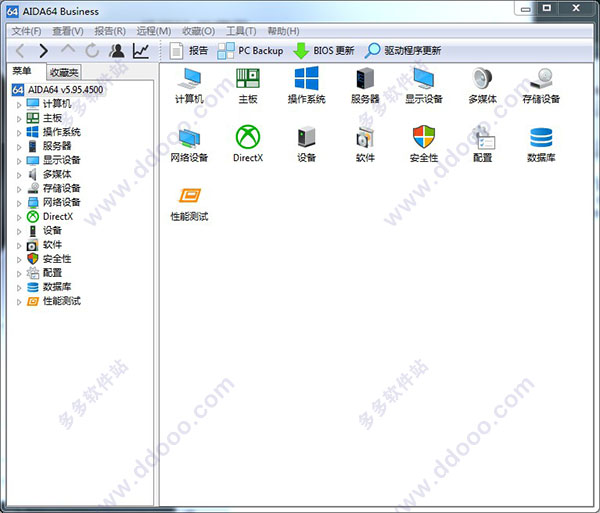600x513 pixels.
Task: Click the up-level arrow in toolbar
Action: tap(68, 50)
